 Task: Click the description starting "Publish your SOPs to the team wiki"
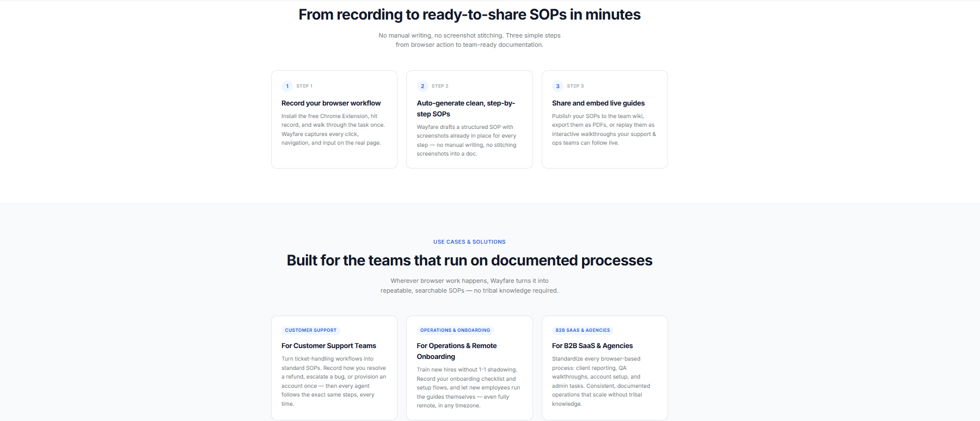(x=604, y=129)
